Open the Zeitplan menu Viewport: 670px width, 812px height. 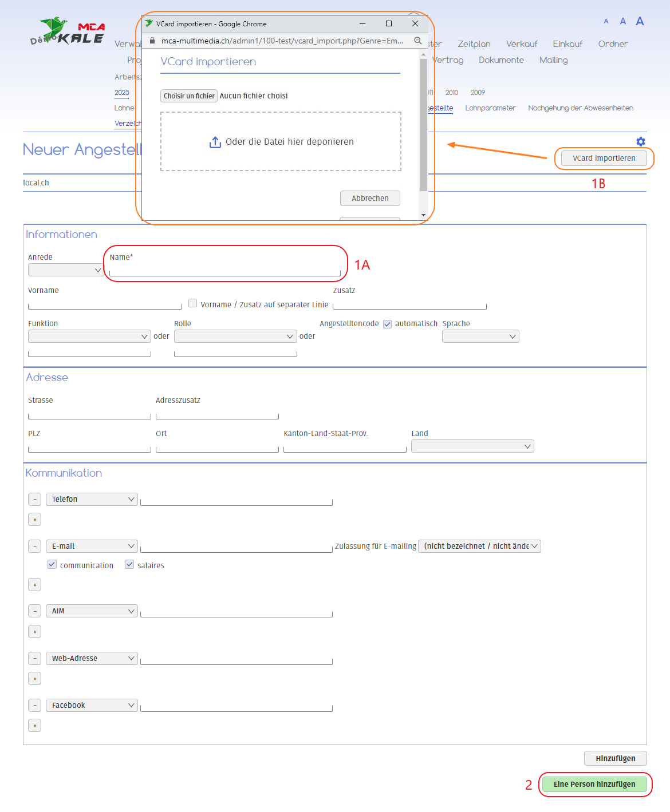click(474, 44)
